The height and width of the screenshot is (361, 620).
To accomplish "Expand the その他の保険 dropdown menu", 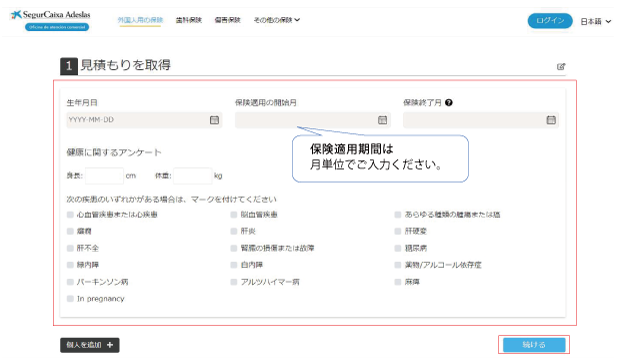I will (x=276, y=20).
